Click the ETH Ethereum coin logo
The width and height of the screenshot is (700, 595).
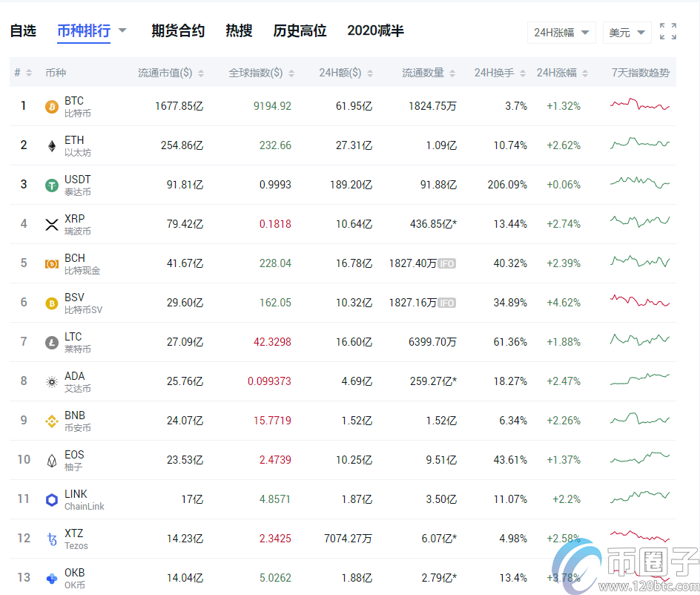coord(52,146)
